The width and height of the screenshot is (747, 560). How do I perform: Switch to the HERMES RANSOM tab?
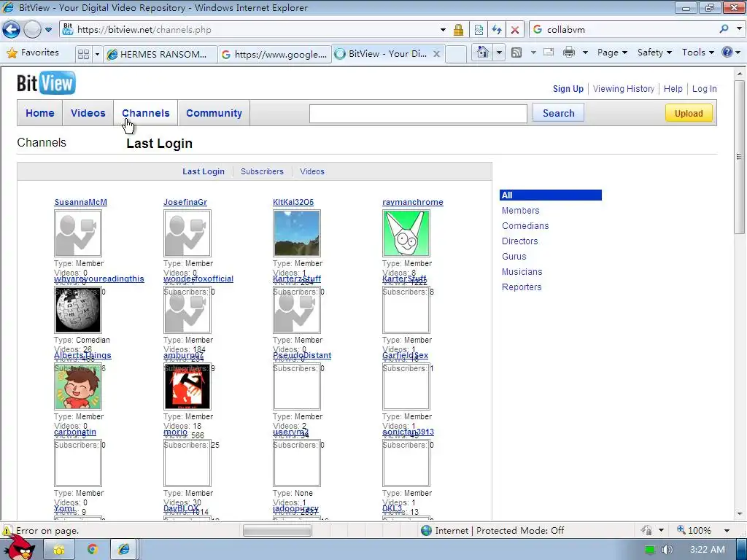(160, 54)
